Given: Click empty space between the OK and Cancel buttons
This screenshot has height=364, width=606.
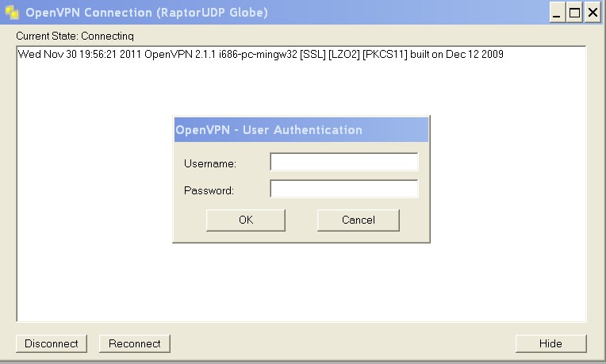Looking at the screenshot, I should (301, 220).
